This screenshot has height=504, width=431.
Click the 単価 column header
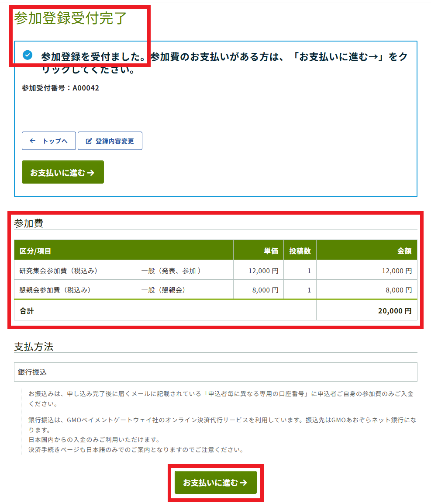pyautogui.click(x=271, y=251)
